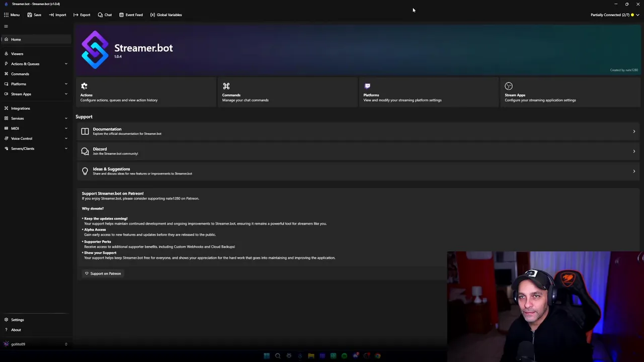Open Viewers in the sidebar
Viewport: 644px width, 362px height.
[36, 54]
